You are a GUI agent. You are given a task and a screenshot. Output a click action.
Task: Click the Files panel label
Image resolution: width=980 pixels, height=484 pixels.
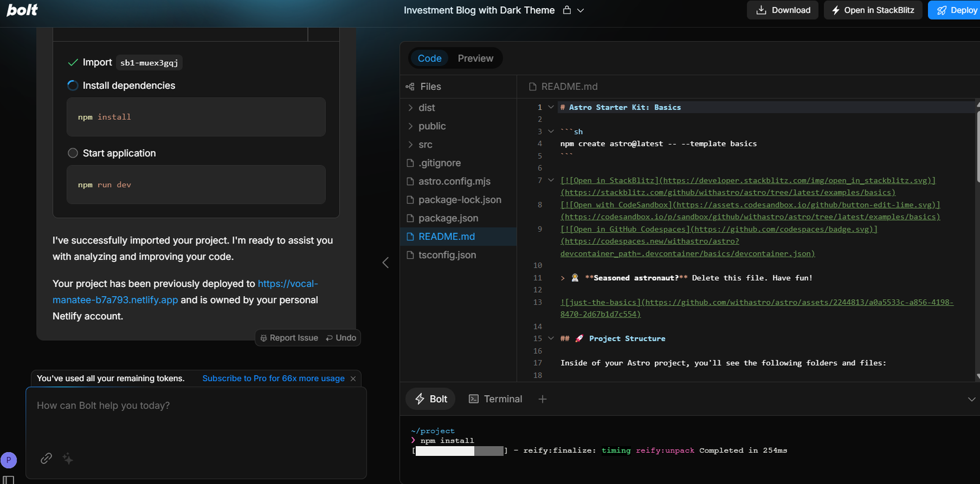(431, 87)
